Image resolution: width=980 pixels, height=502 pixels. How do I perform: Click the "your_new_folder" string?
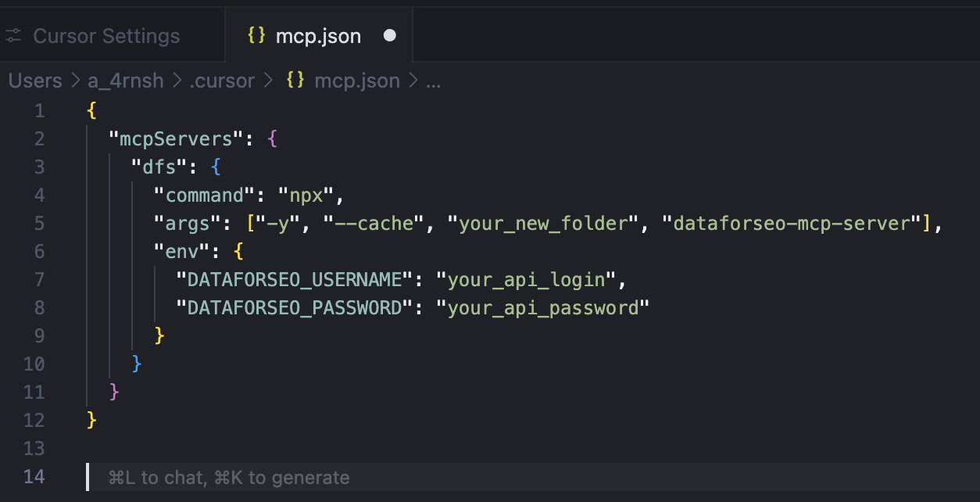click(543, 224)
